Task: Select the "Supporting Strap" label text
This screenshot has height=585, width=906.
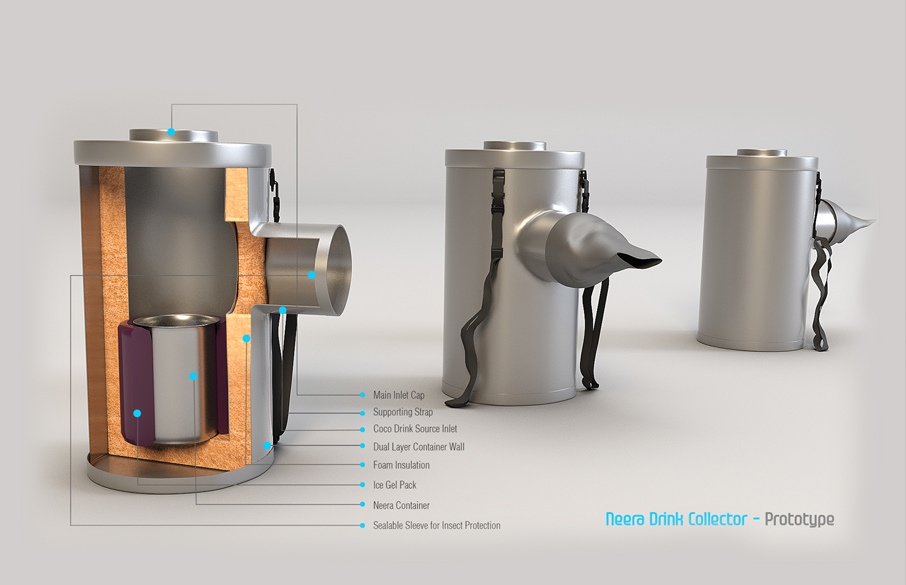Action: click(x=402, y=412)
